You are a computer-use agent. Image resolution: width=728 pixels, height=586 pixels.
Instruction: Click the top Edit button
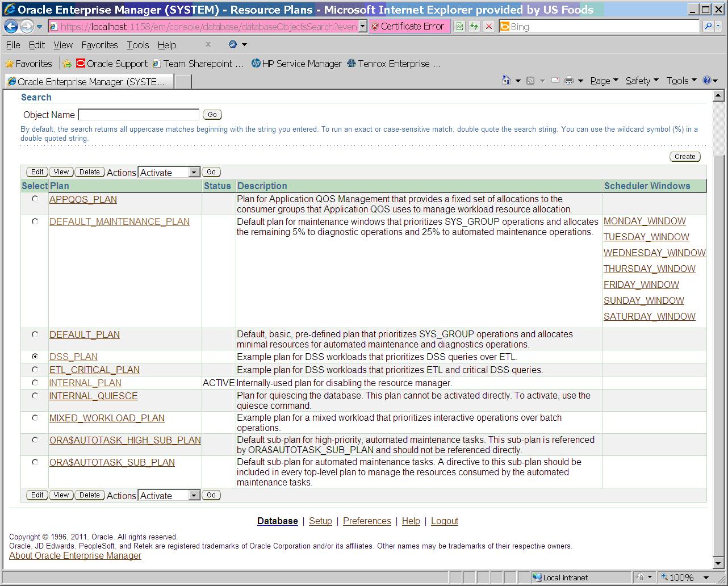[x=37, y=172]
